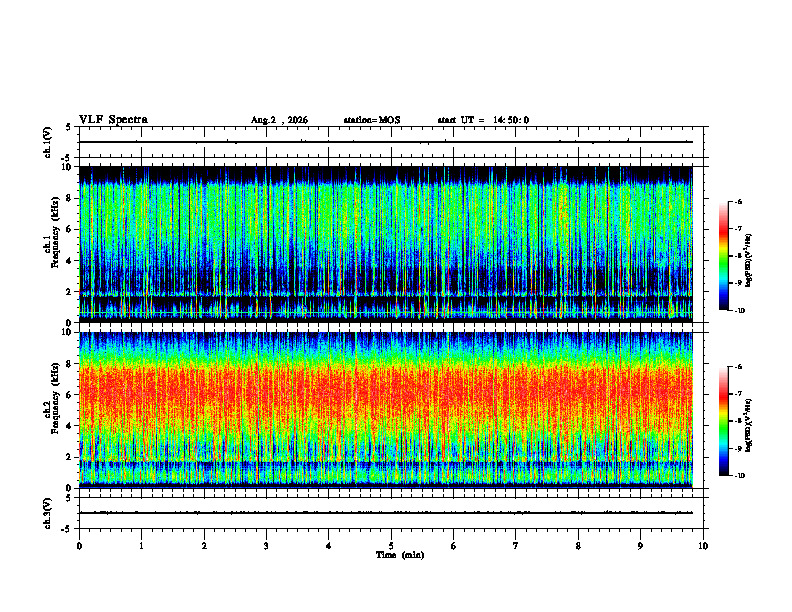This screenshot has width=792, height=612.
Task: Select the start UT 14:50:0 text
Action: [483, 120]
